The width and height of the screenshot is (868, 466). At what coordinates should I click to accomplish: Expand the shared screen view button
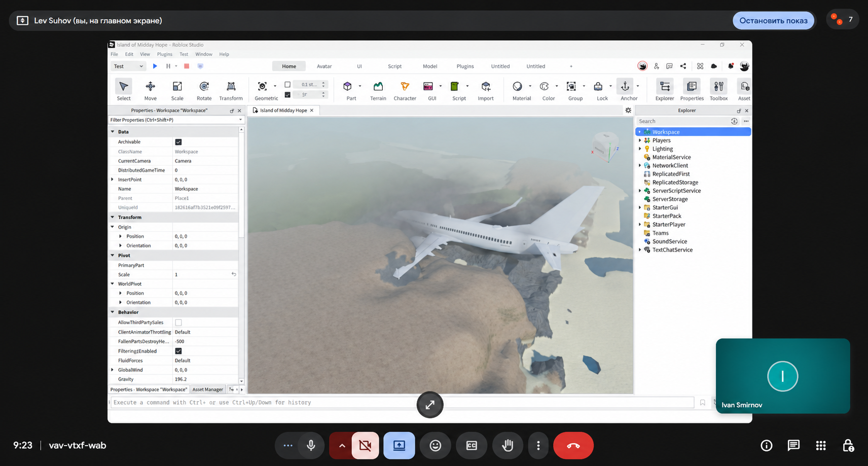[x=430, y=405]
